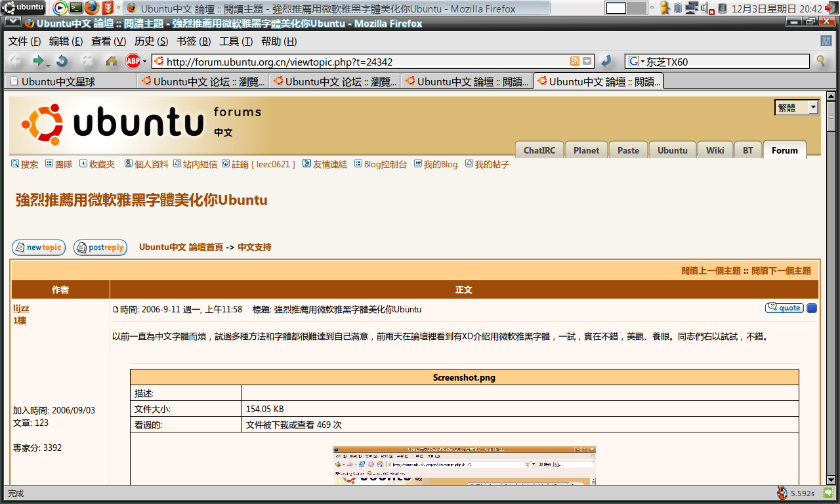Click the magnifier search button beside the search box
Image resolution: width=840 pixels, height=504 pixels.
820,61
